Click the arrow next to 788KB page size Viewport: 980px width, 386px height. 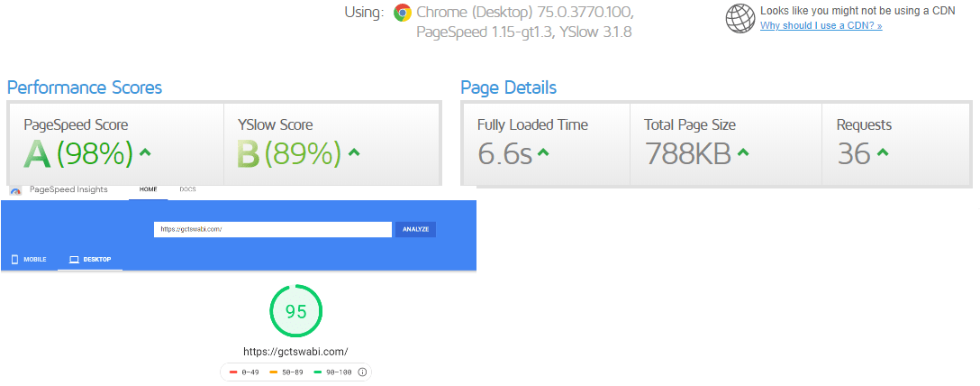tap(743, 152)
